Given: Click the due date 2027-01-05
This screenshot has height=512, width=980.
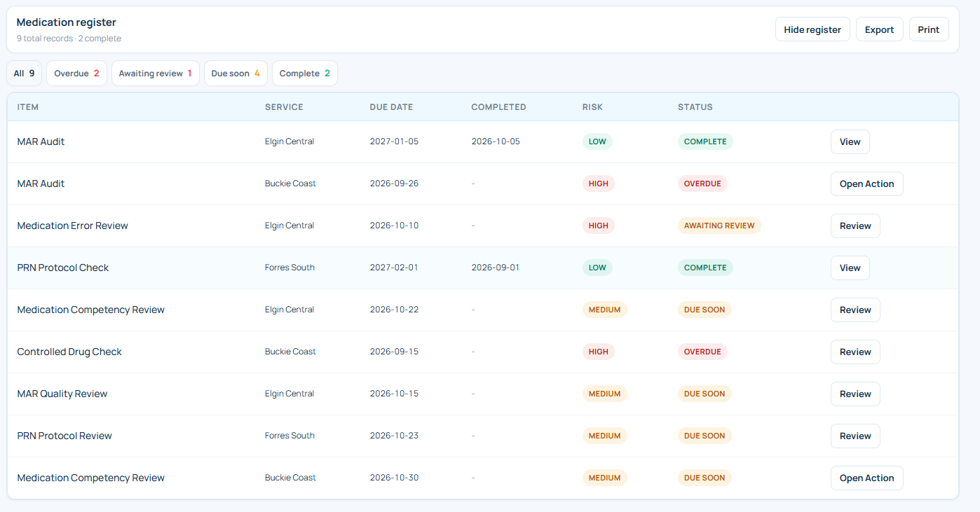Looking at the screenshot, I should tap(394, 141).
